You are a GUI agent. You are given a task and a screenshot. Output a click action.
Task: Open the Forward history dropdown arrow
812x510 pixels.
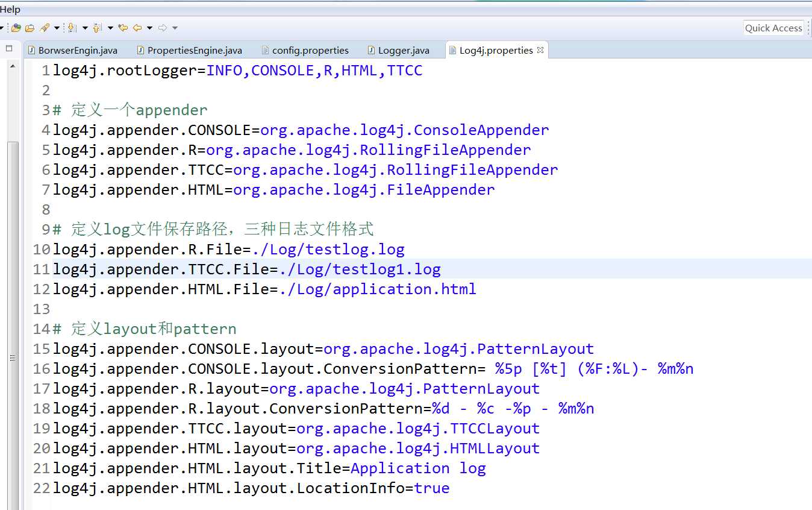point(175,28)
